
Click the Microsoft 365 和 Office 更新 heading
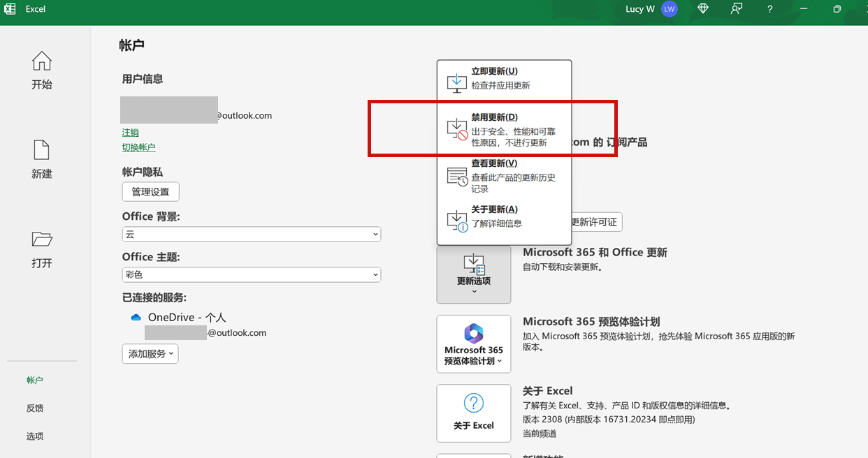[595, 253]
